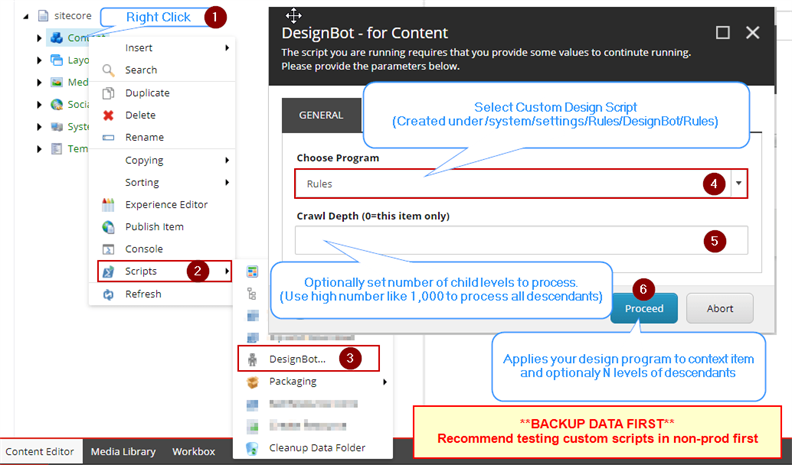792x465 pixels.
Task: Collapse the sitecore root tree node
Action: [24, 17]
